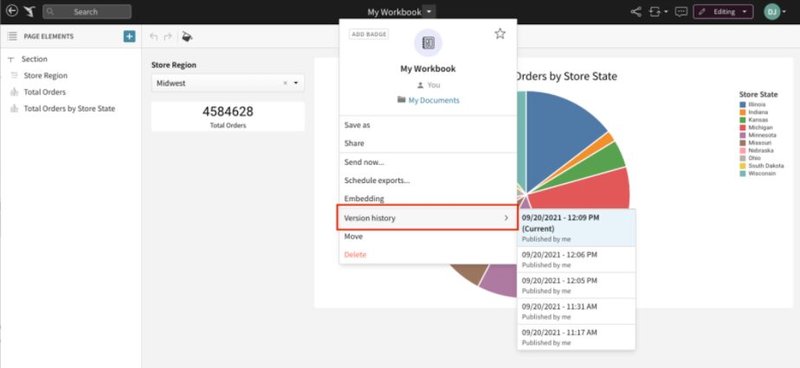Select the 11:31 AM version

576,311
